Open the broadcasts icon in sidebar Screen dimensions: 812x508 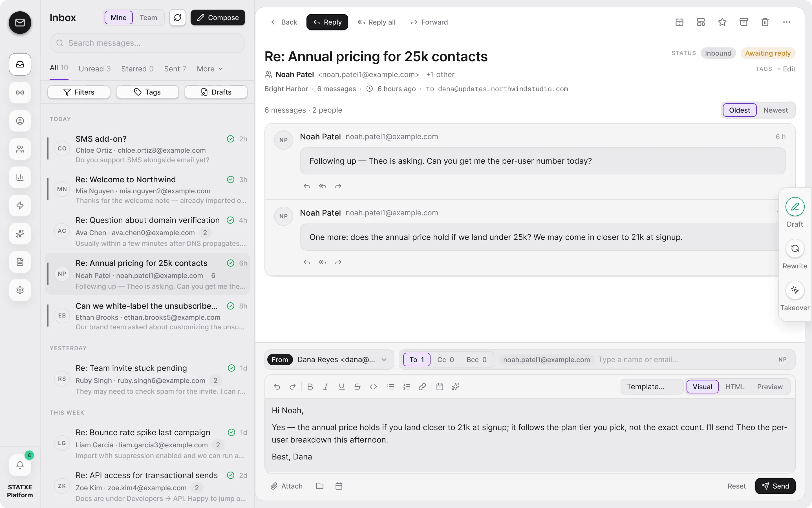20,92
